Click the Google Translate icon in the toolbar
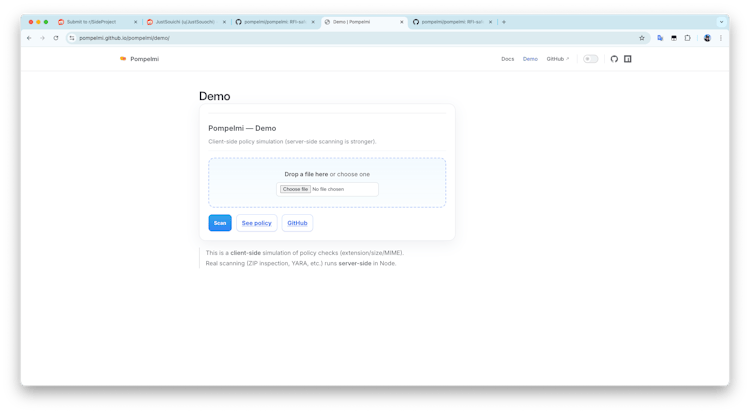Screen dimensions: 750x413 [x=660, y=38]
